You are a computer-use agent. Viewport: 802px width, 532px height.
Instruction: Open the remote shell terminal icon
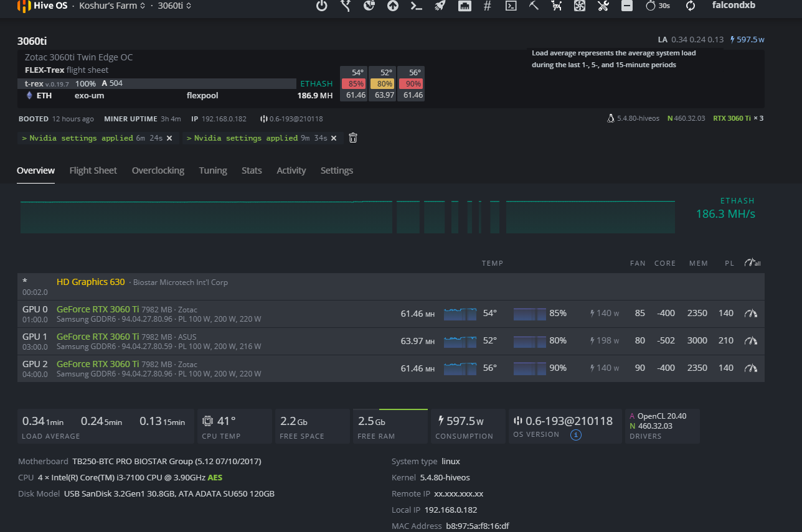tap(511, 6)
